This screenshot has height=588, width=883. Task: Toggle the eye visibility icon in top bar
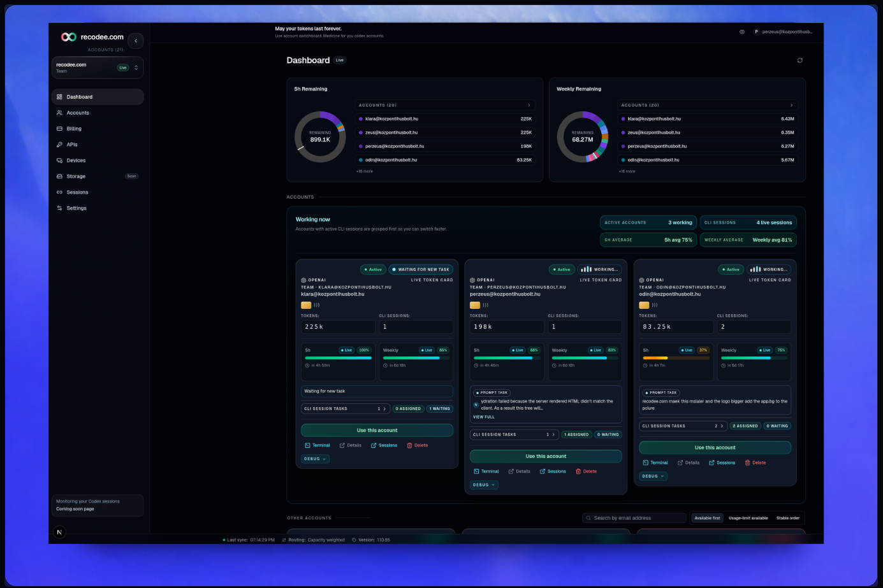(x=742, y=32)
